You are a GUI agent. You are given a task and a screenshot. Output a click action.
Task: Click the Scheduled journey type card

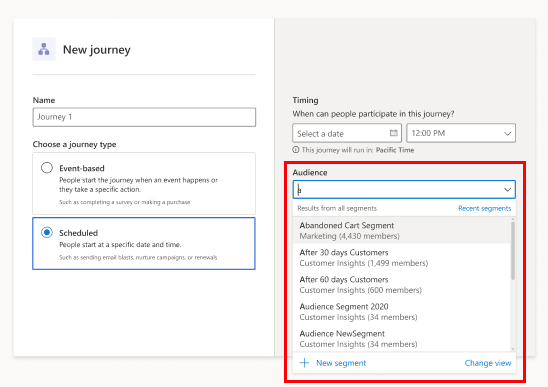pyautogui.click(x=144, y=243)
